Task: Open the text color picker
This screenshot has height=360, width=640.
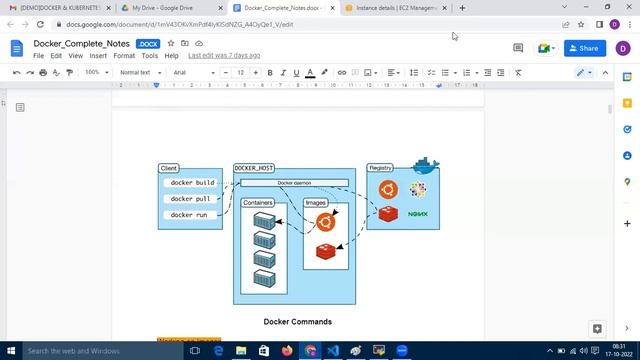Action: (x=310, y=73)
